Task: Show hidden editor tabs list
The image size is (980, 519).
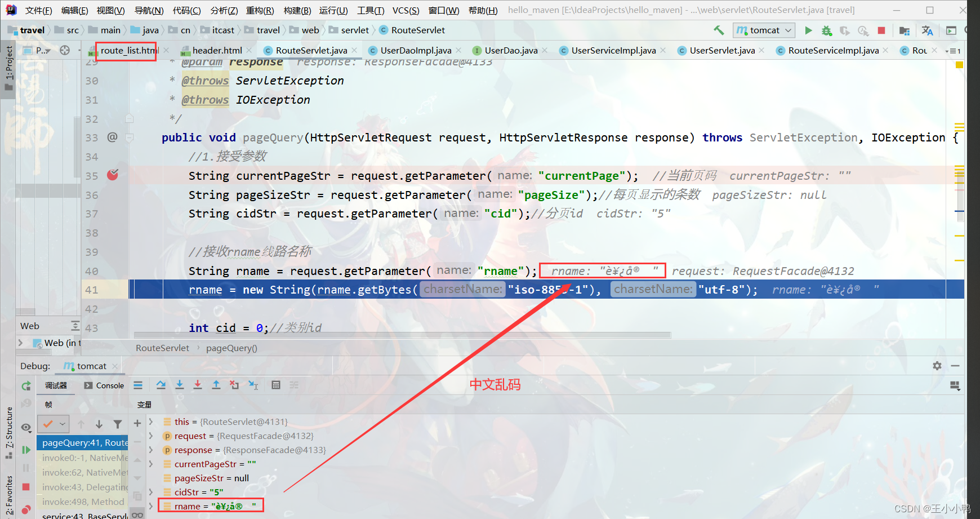Action: [x=953, y=51]
